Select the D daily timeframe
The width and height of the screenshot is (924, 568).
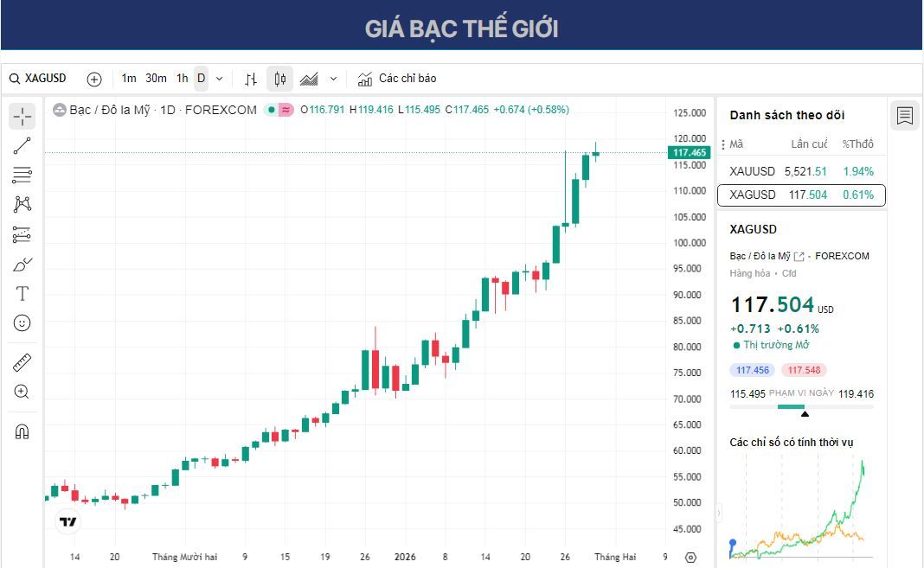[x=202, y=79]
